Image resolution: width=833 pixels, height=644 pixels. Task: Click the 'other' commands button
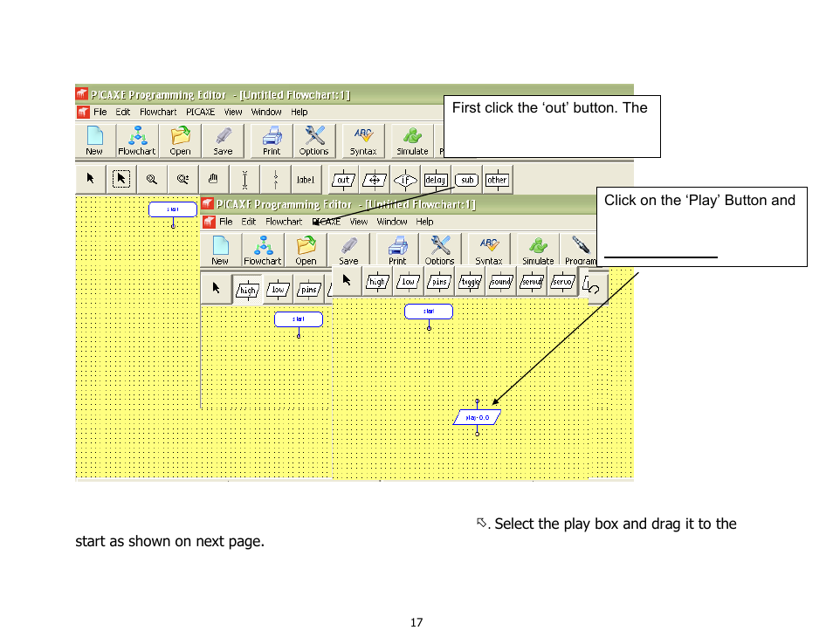pos(497,180)
